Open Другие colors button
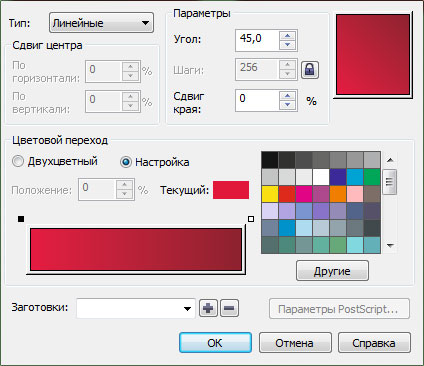424x366 pixels. click(332, 271)
